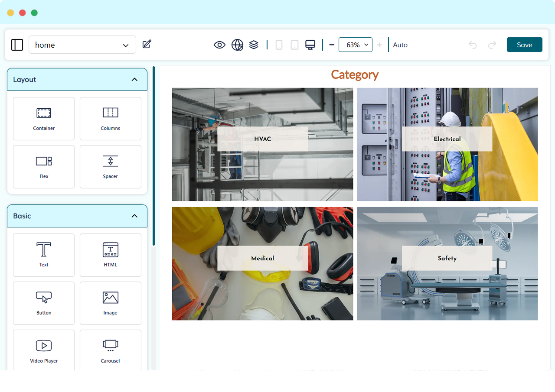555x392 pixels.
Task: Click the globe publish icon
Action: tap(237, 45)
